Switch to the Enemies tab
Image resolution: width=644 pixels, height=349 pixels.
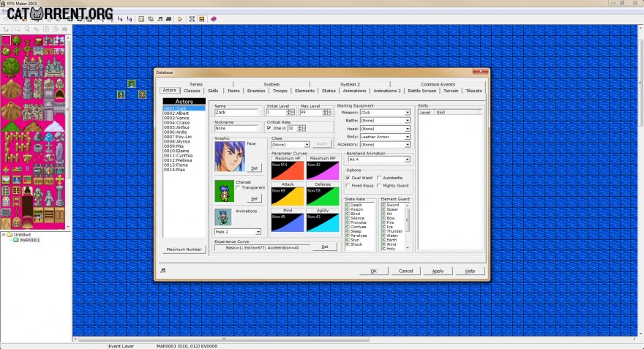pyautogui.click(x=256, y=91)
